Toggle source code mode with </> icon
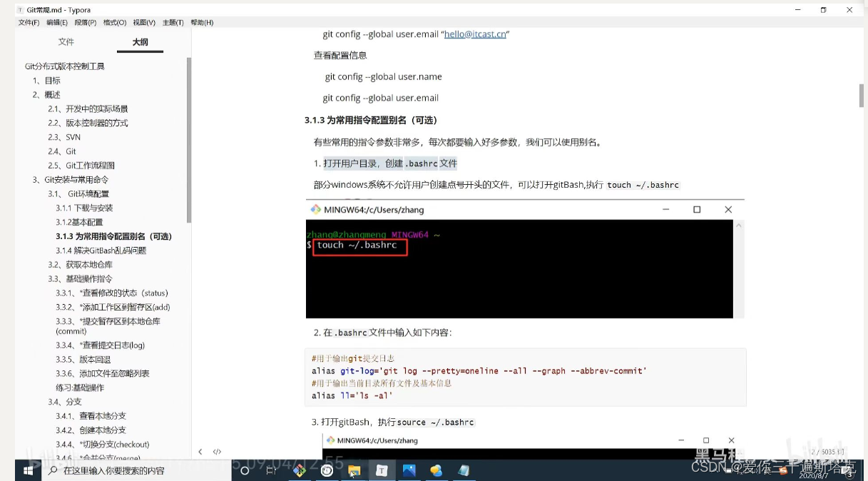 click(218, 451)
